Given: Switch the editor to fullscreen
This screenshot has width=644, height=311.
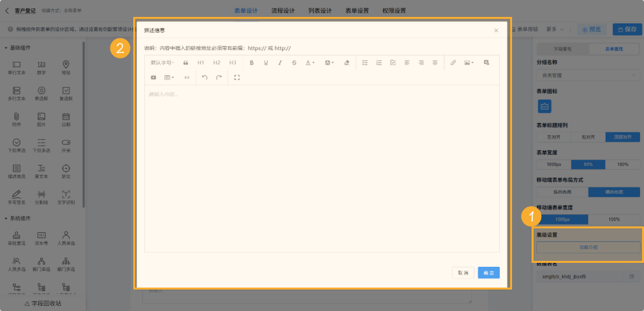Looking at the screenshot, I should 237,77.
